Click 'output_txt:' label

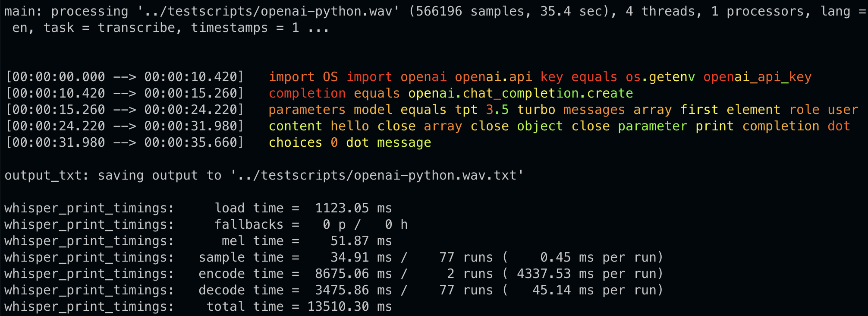pos(47,176)
